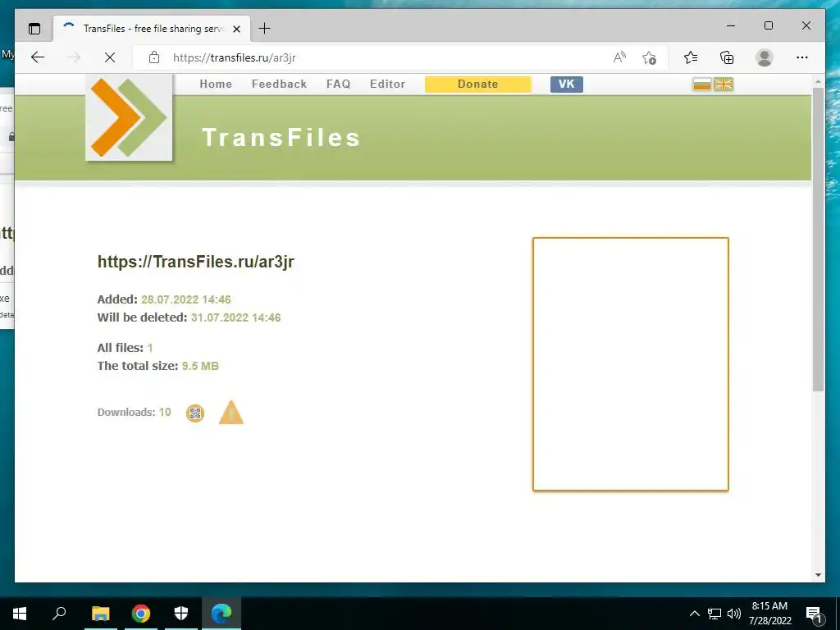Click the TransFiles arrows logo
The width and height of the screenshot is (840, 630).
point(129,117)
